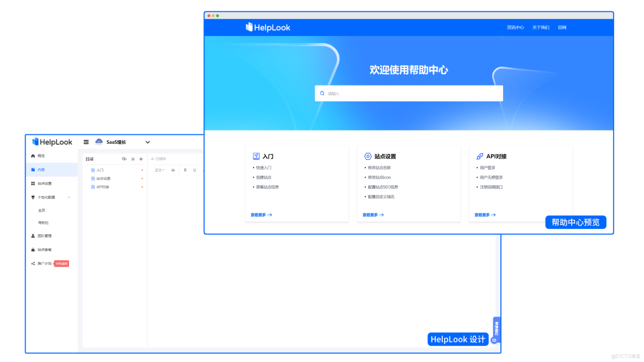
Task: Click 查看更多 in the 入门 card
Action: coord(261,215)
